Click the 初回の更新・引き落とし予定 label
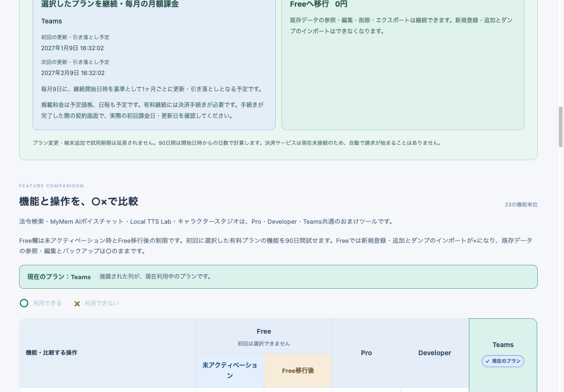 tap(75, 37)
